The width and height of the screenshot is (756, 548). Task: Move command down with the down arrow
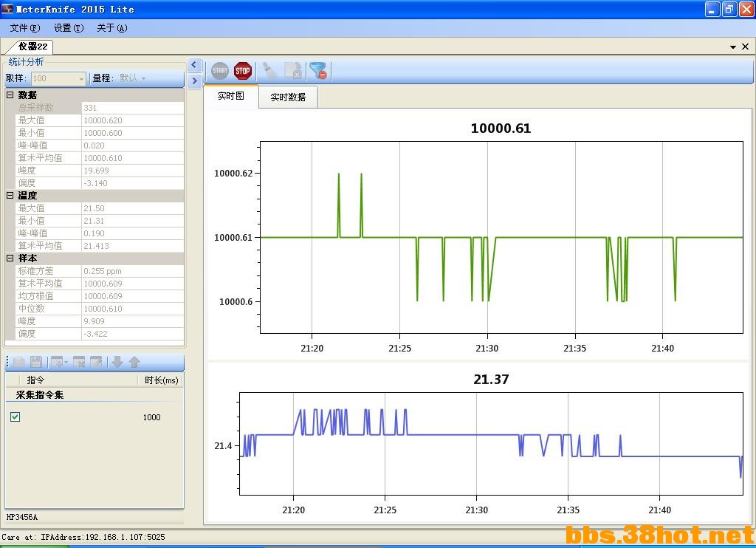coord(117,362)
